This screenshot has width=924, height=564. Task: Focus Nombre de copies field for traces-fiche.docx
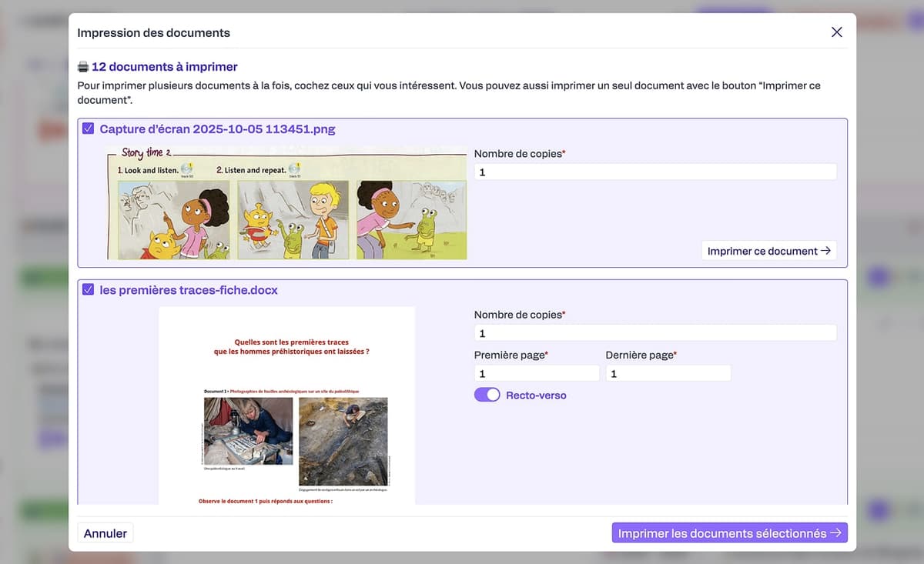click(x=654, y=333)
